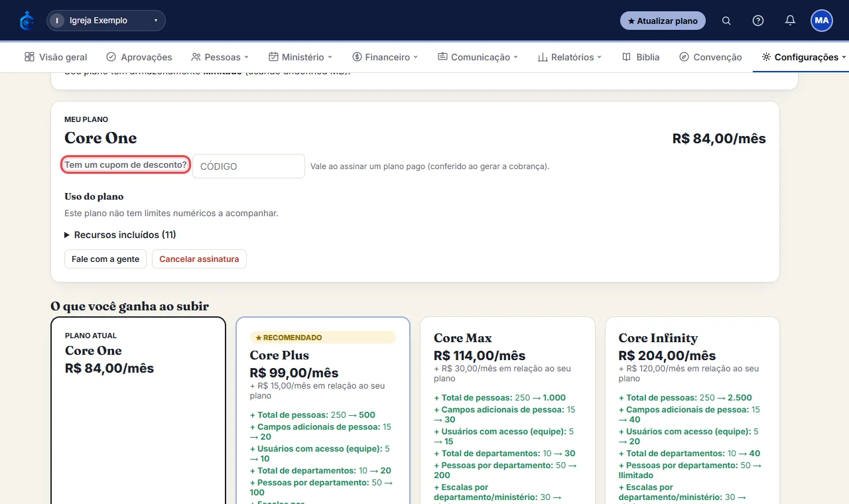The image size is (849, 504).
Task: Open the Aprovações tab
Action: pyautogui.click(x=139, y=57)
